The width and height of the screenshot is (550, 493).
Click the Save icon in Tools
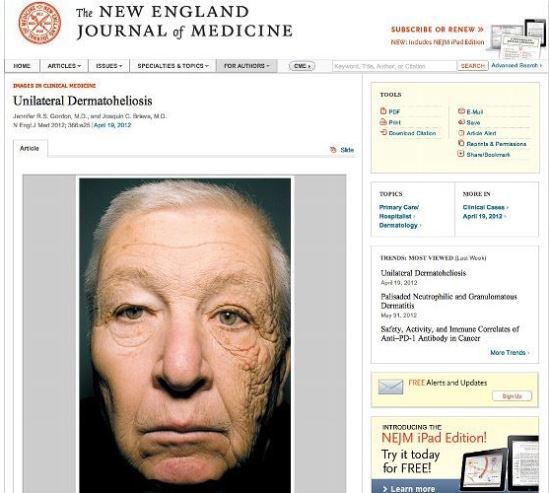click(461, 122)
